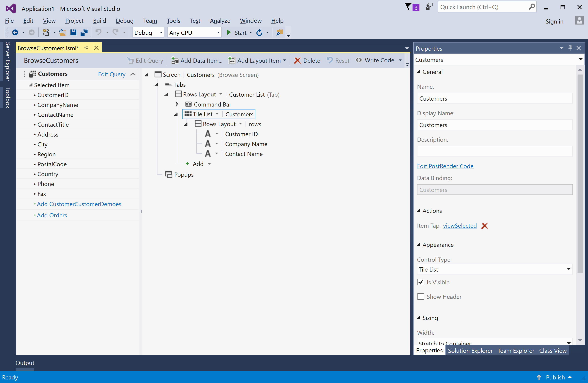This screenshot has width=588, height=383.
Task: Open the Toolbox side tab
Action: 8,97
